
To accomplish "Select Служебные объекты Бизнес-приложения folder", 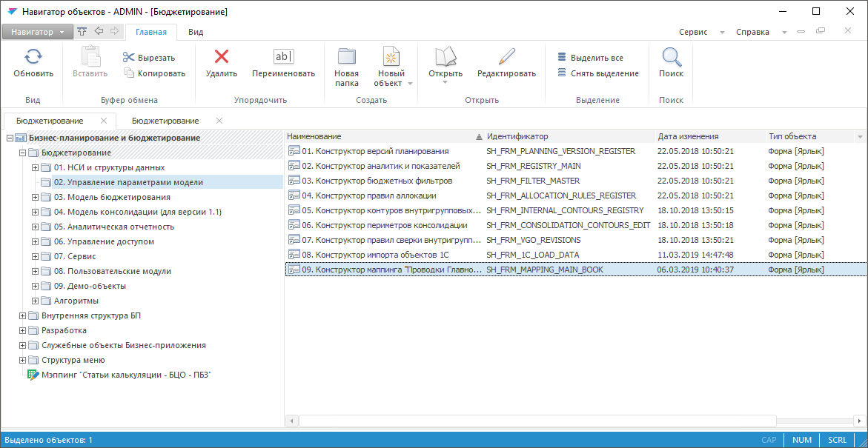I will [124, 346].
